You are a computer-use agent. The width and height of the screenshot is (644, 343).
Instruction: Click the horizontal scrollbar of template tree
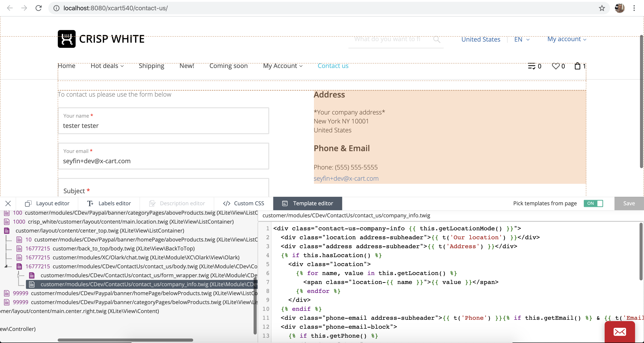(x=125, y=340)
